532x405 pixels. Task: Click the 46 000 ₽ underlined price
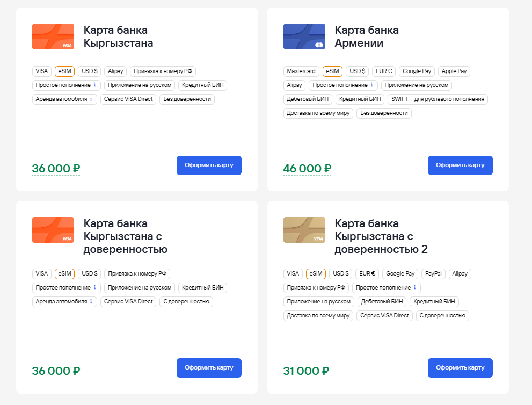(x=307, y=169)
